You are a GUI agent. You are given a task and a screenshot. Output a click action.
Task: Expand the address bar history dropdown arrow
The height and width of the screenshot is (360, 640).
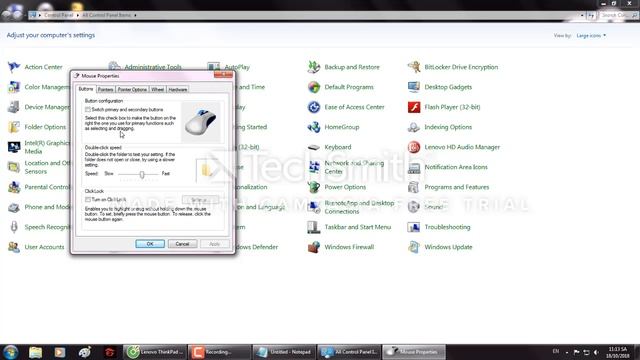point(582,15)
